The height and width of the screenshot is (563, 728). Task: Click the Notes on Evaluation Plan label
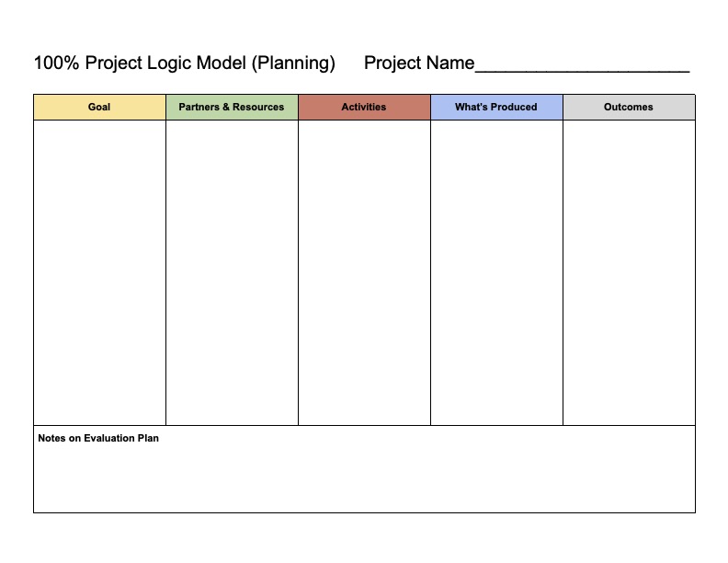coord(98,438)
